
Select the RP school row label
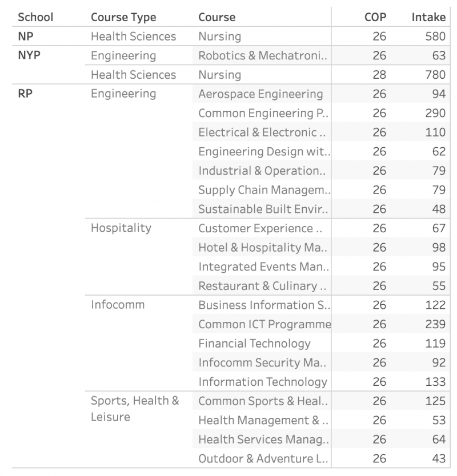tap(26, 94)
